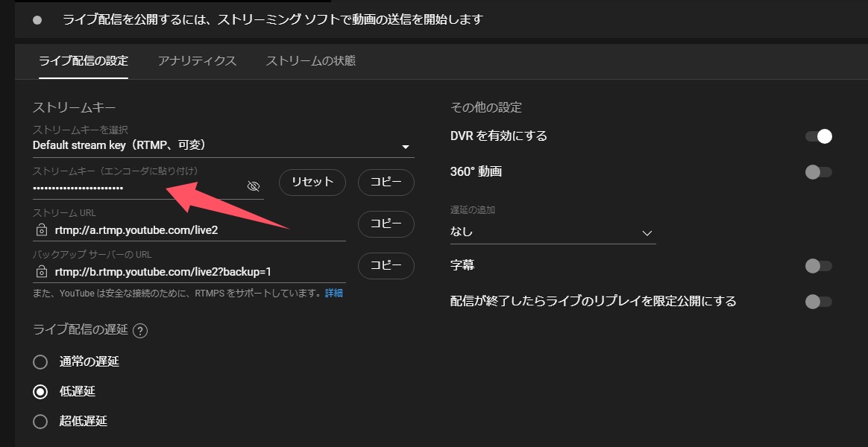Click the stream key input field
Viewport: 868px width, 447px height.
(x=112, y=186)
